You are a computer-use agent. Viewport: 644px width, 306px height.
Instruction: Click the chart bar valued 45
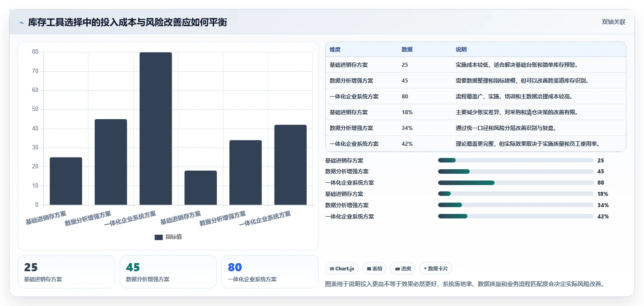[111, 162]
